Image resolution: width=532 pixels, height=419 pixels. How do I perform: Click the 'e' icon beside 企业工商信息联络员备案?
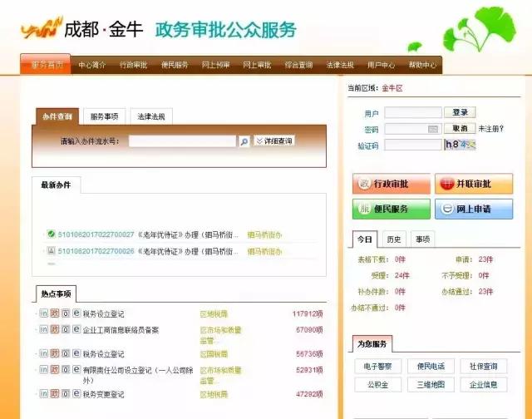[x=76, y=329]
